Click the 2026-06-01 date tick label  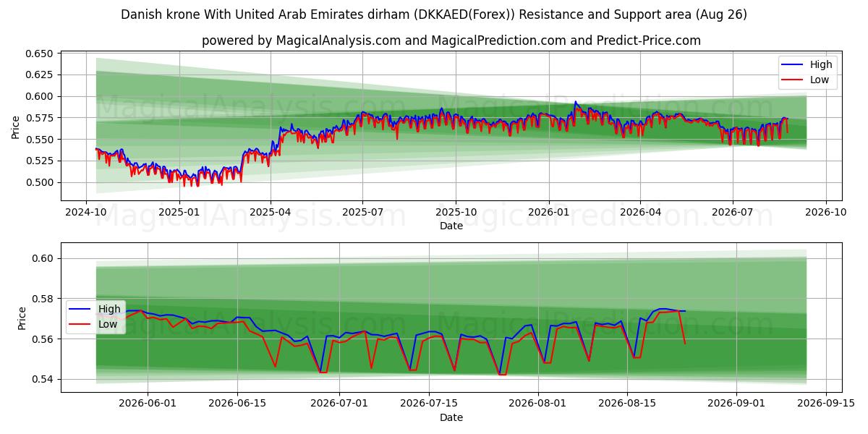point(148,404)
